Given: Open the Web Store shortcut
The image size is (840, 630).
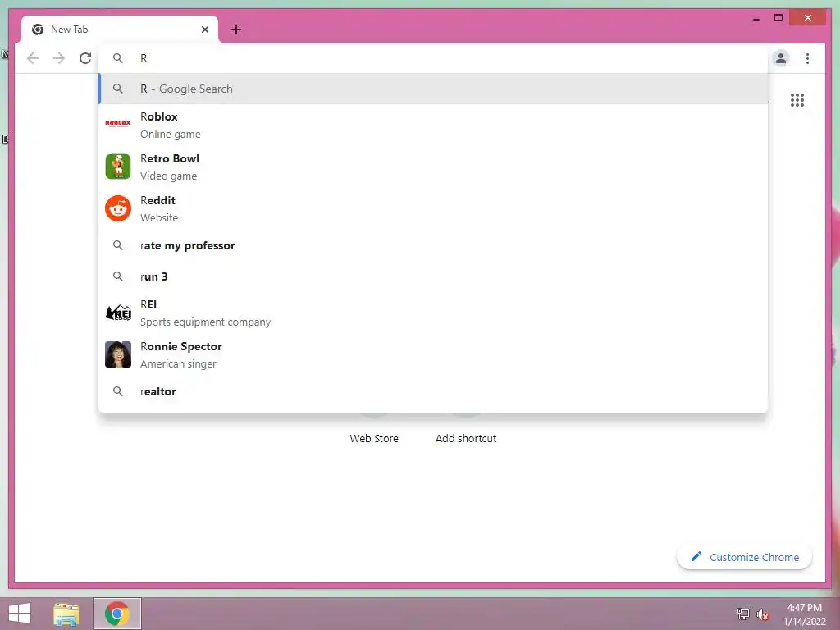Looking at the screenshot, I should click(374, 438).
